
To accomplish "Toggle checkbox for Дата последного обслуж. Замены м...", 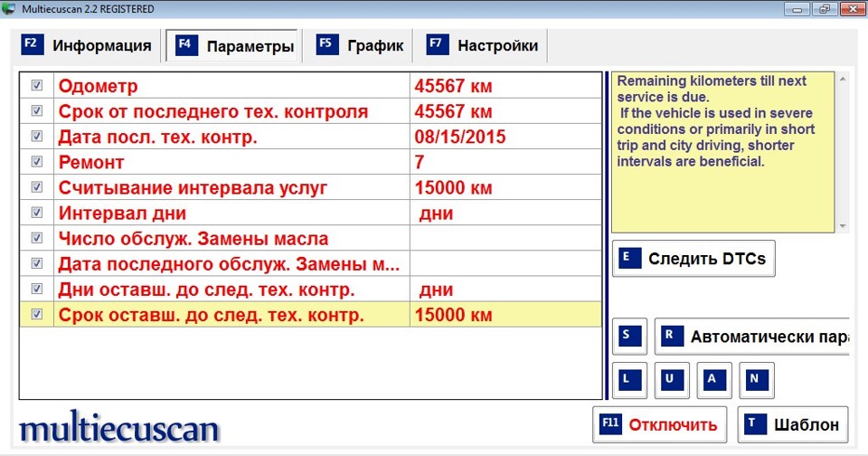I will pyautogui.click(x=36, y=263).
